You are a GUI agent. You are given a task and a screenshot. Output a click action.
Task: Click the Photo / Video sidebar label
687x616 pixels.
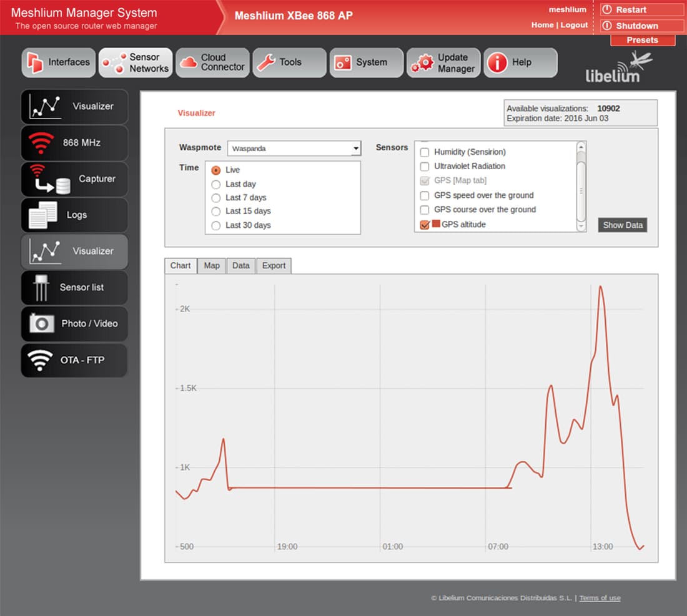[x=89, y=323]
